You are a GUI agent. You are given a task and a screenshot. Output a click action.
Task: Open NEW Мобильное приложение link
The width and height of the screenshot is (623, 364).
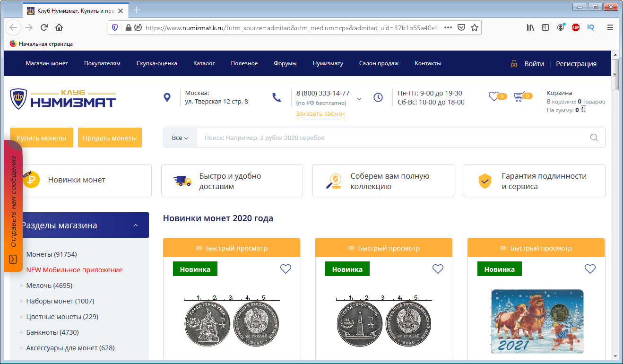coord(74,270)
